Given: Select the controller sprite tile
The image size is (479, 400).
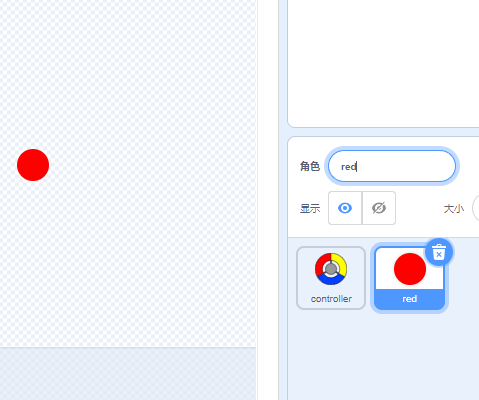Looking at the screenshot, I should 331,278.
